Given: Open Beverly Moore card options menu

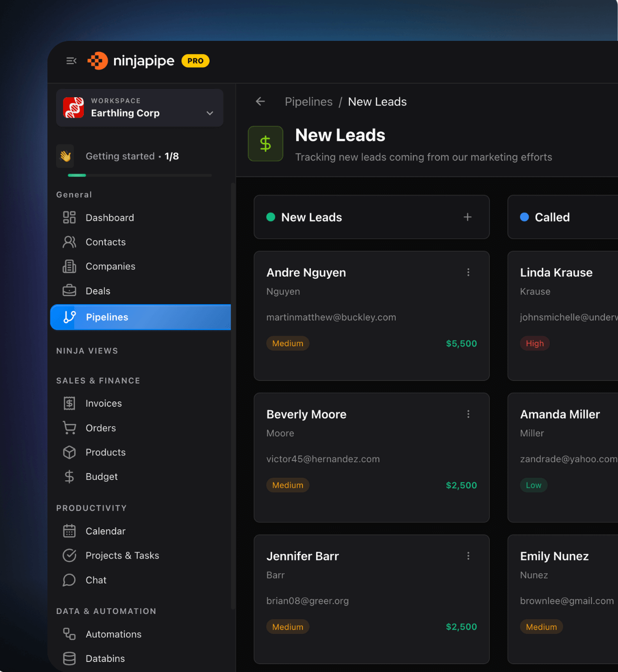Looking at the screenshot, I should coord(468,414).
